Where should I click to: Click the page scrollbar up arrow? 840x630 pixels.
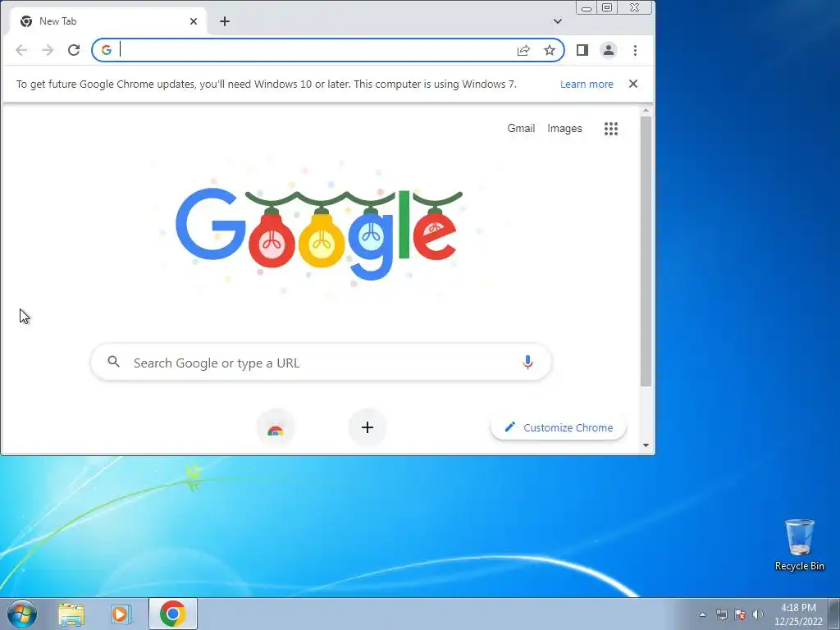pyautogui.click(x=646, y=111)
